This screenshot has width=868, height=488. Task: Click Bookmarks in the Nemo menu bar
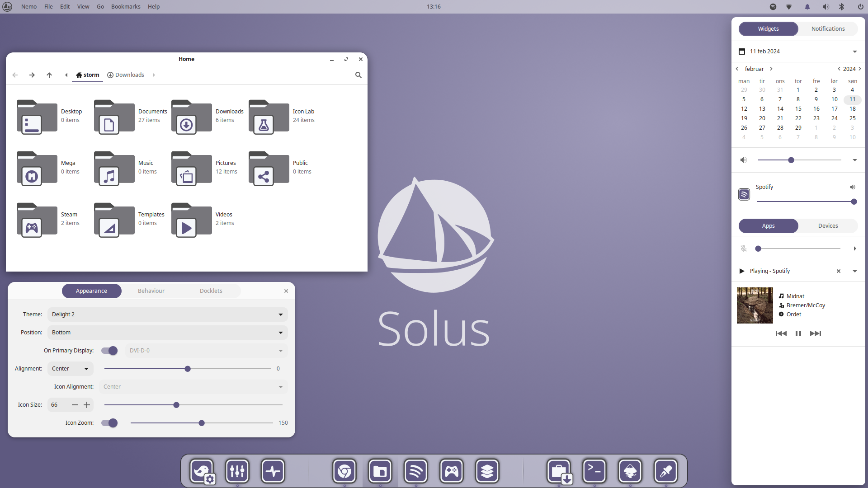[126, 6]
